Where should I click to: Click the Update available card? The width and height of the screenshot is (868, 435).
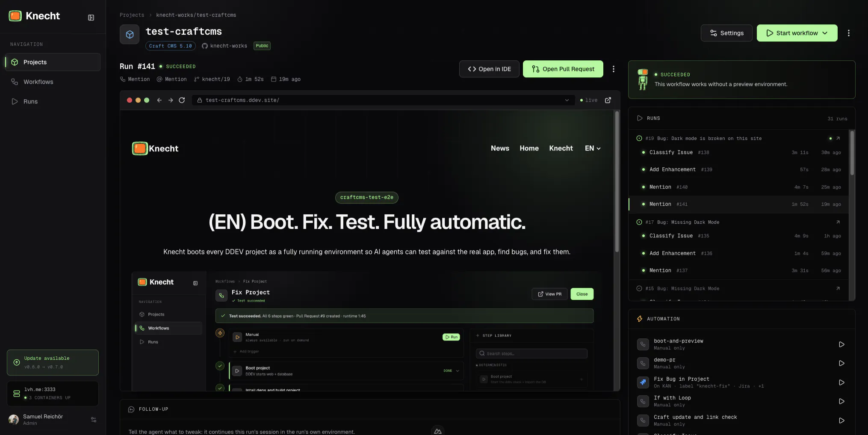pyautogui.click(x=53, y=363)
